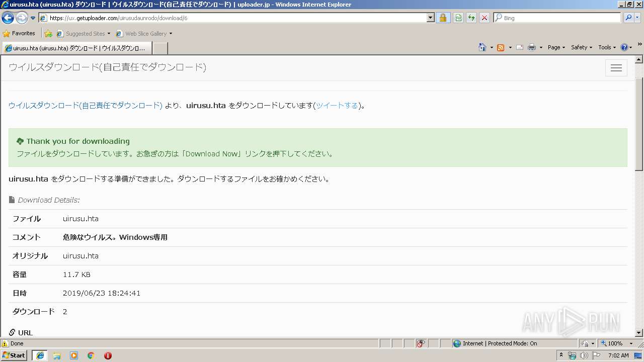Click file size value 11.7 KB
Viewport: 644px width, 362px height.
76,275
